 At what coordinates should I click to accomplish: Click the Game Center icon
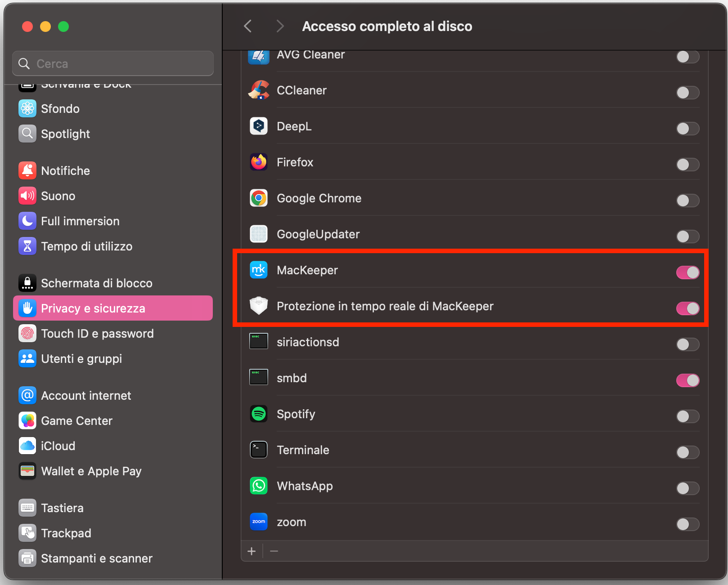pos(27,420)
